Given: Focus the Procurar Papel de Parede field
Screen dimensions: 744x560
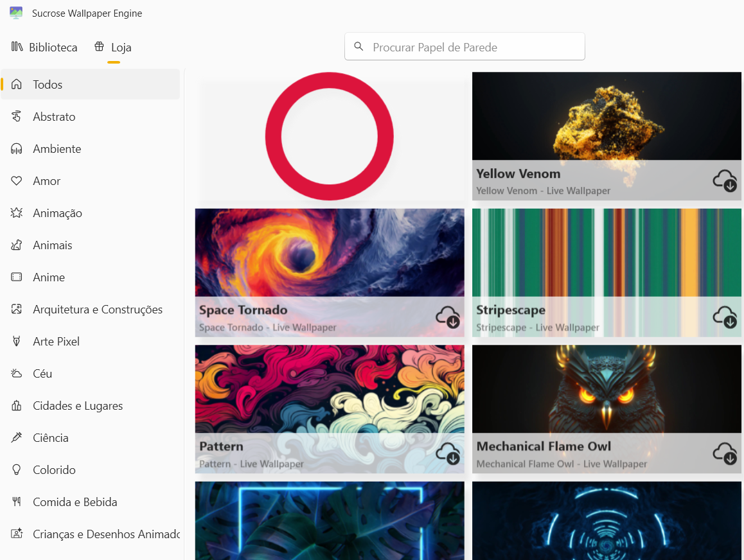Looking at the screenshot, I should [x=465, y=46].
